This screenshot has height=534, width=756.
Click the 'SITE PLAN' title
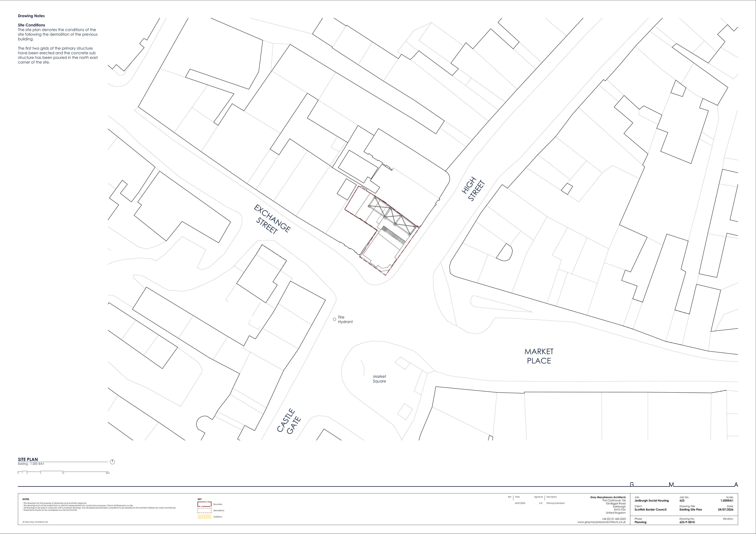[x=28, y=459]
